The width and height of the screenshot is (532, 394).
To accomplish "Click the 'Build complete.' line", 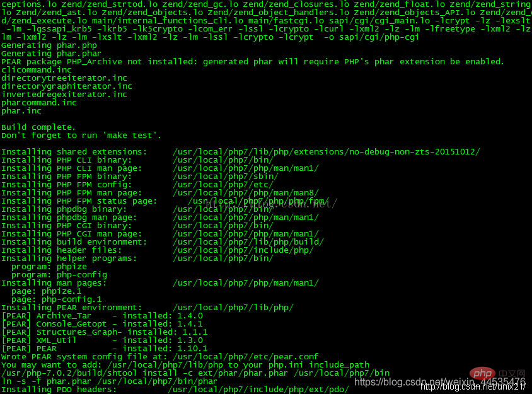I will [x=38, y=127].
